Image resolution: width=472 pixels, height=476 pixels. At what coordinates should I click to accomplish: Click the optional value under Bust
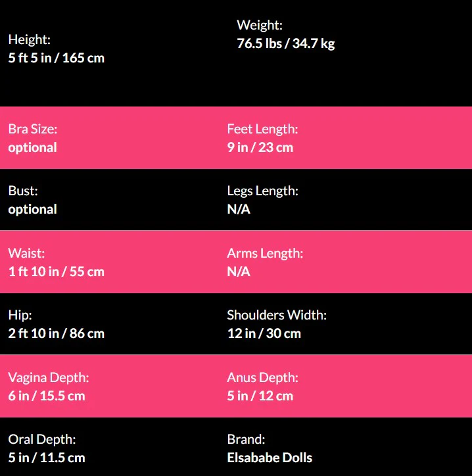(x=32, y=209)
